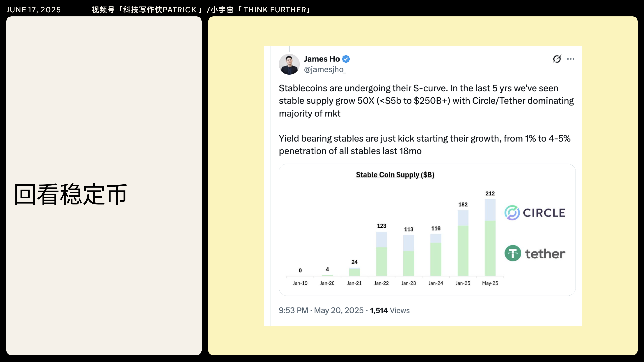644x362 pixels.
Task: Click the JUNE 17, 2025 date header
Action: [34, 10]
